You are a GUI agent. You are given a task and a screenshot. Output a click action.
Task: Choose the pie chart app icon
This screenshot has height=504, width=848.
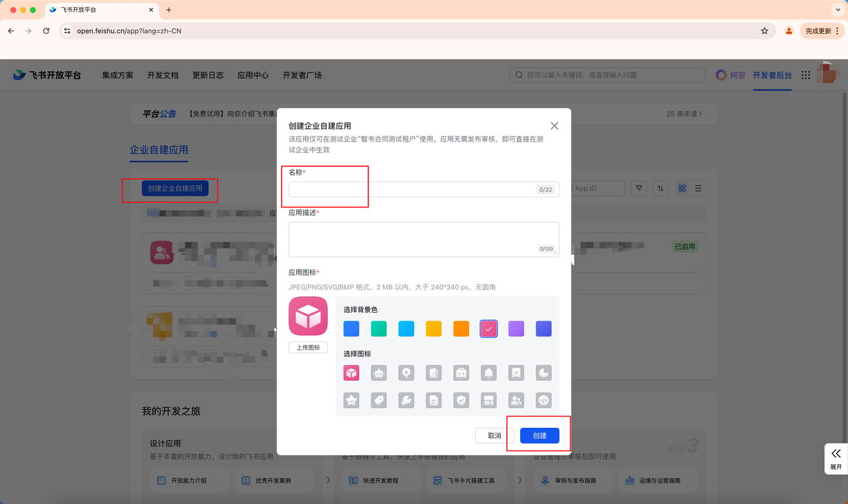[x=543, y=373]
